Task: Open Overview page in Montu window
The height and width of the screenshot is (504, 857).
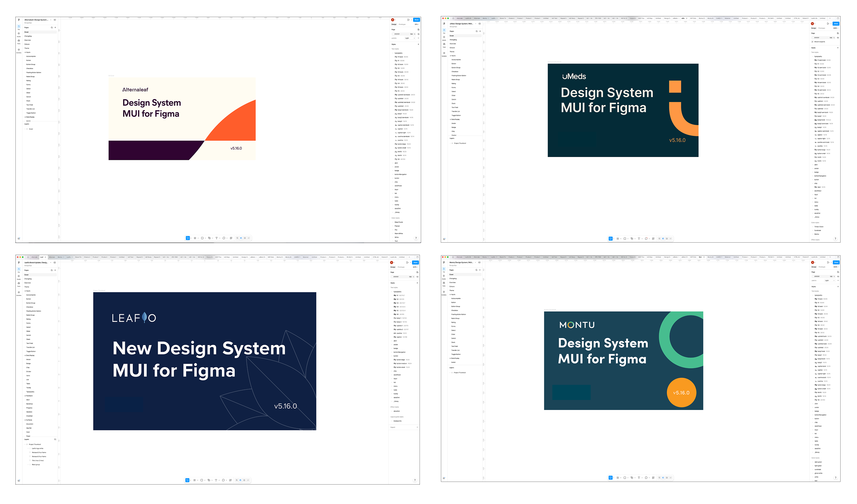Action: [453, 282]
